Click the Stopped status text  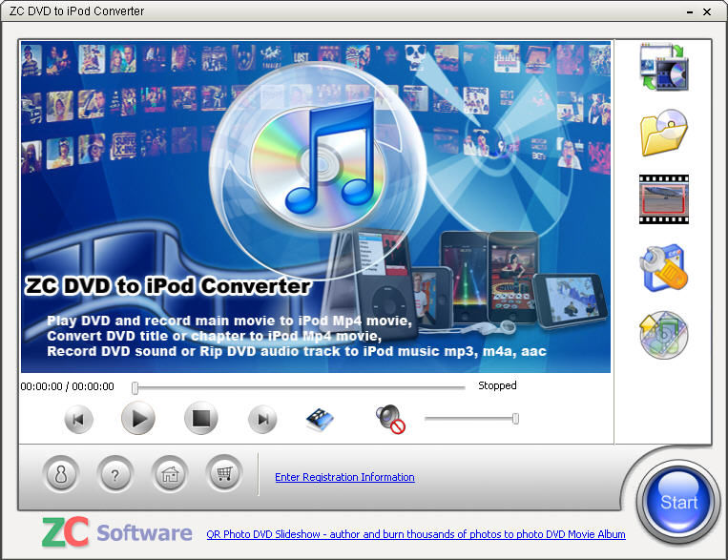(x=497, y=385)
